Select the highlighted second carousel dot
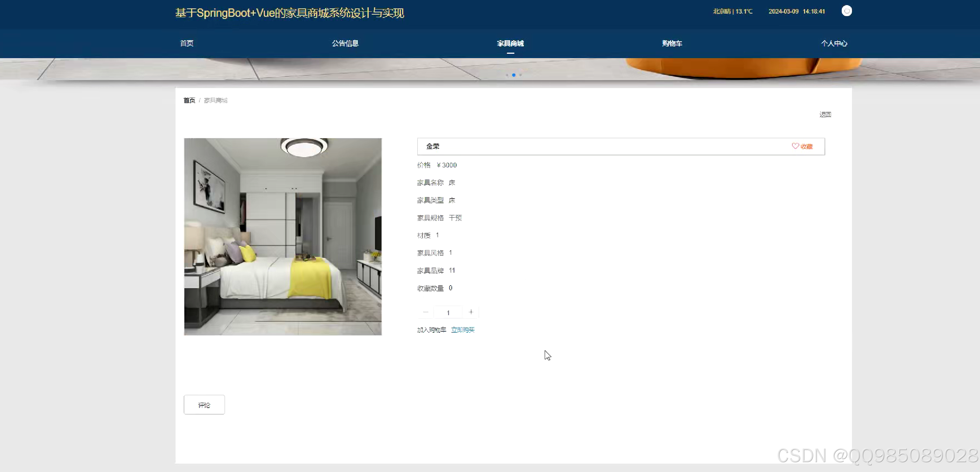This screenshot has width=980, height=472. (x=514, y=75)
